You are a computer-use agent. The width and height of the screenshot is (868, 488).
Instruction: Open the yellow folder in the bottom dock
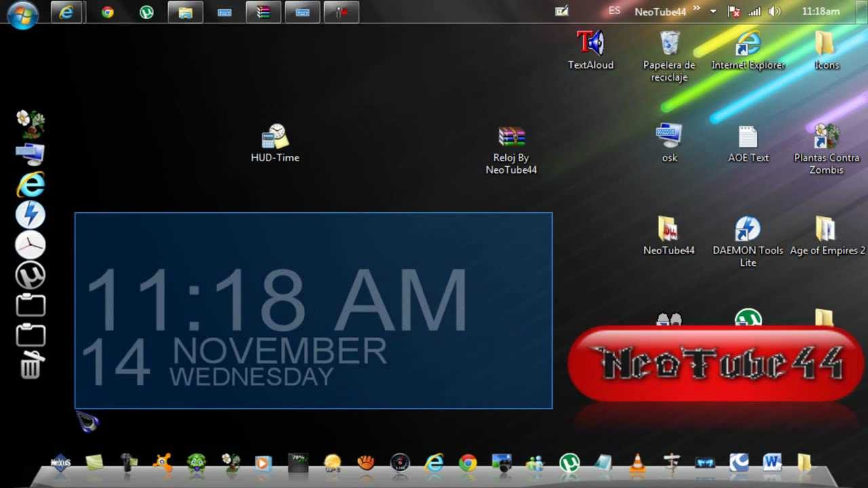(x=804, y=463)
